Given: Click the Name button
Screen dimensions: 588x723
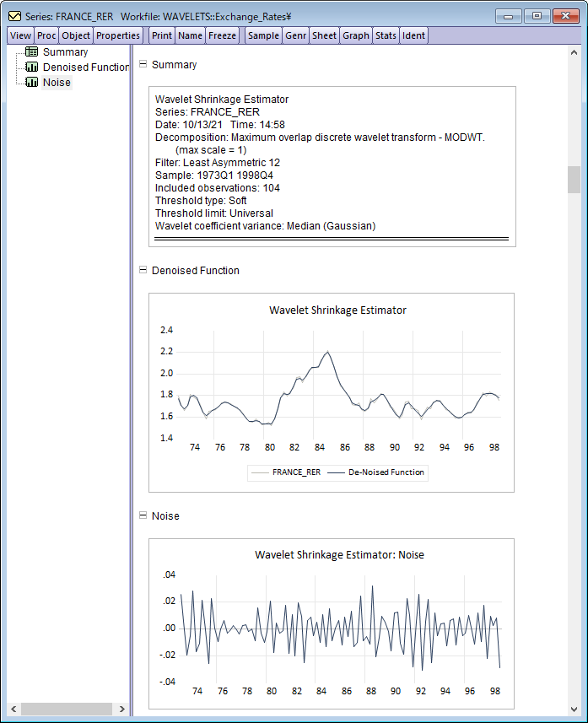Looking at the screenshot, I should (190, 35).
